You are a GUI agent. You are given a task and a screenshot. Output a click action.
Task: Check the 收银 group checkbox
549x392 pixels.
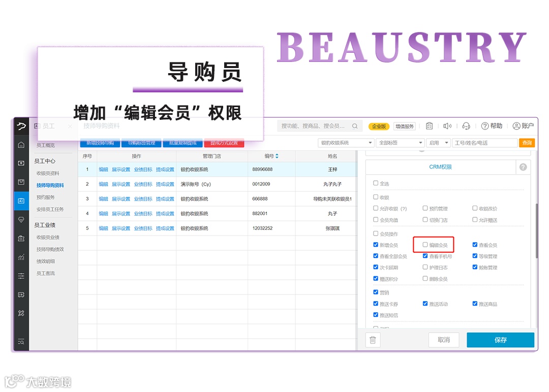tap(376, 197)
